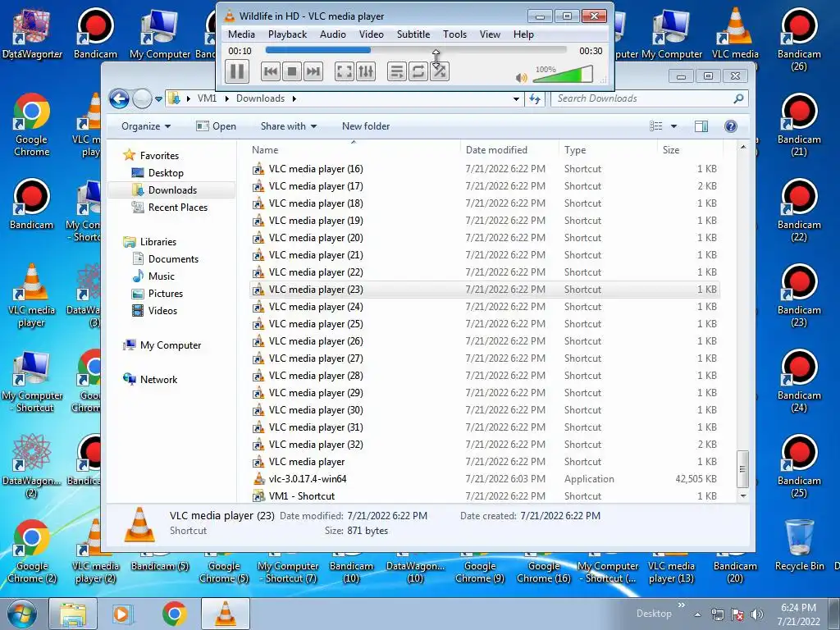840x630 pixels.
Task: Open the Windows Start menu
Action: coord(21,614)
